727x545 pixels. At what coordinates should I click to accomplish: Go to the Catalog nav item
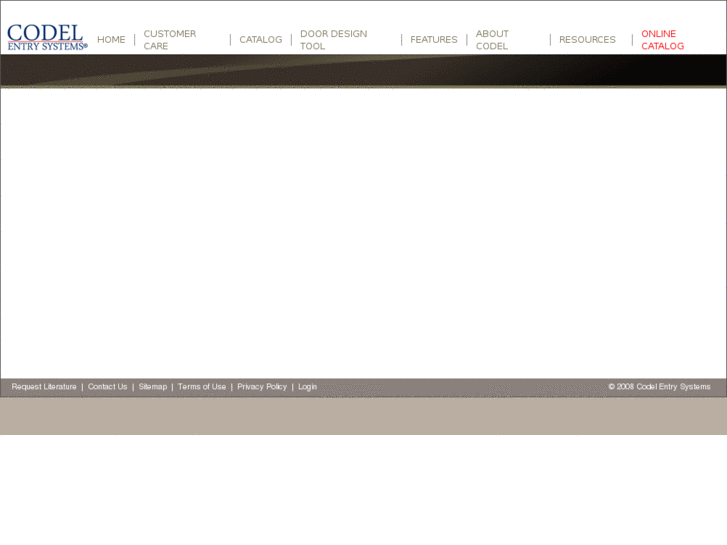(x=261, y=40)
